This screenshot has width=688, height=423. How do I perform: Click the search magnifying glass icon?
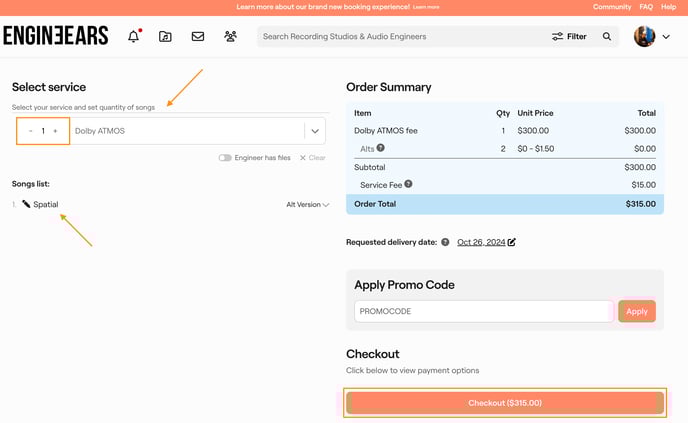click(x=607, y=37)
